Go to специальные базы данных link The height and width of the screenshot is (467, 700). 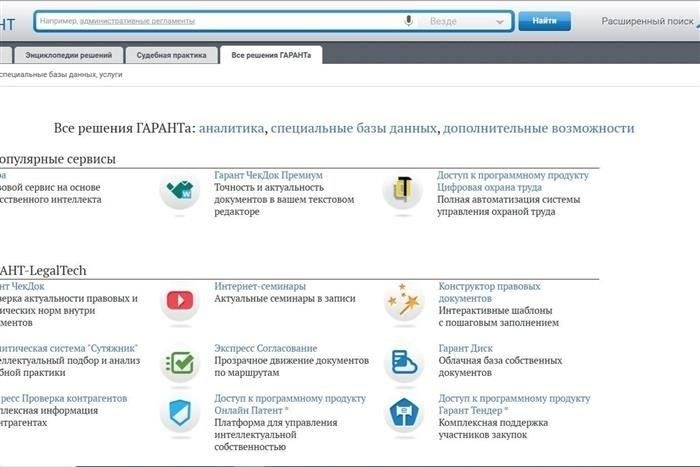[x=354, y=128]
